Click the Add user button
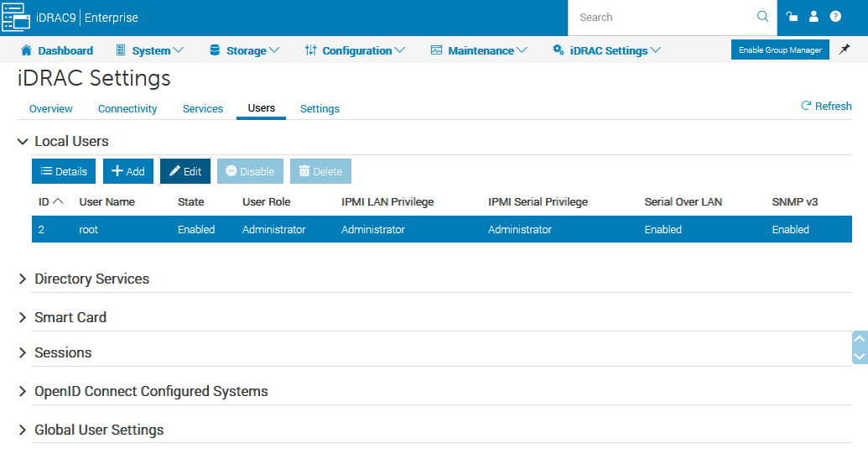868x459 pixels. pyautogui.click(x=128, y=171)
